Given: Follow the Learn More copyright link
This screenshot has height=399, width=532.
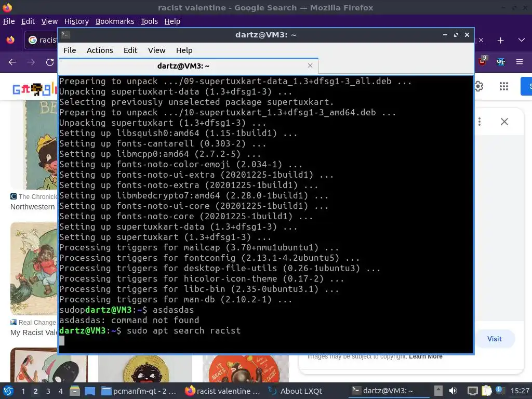Looking at the screenshot, I should click(425, 356).
